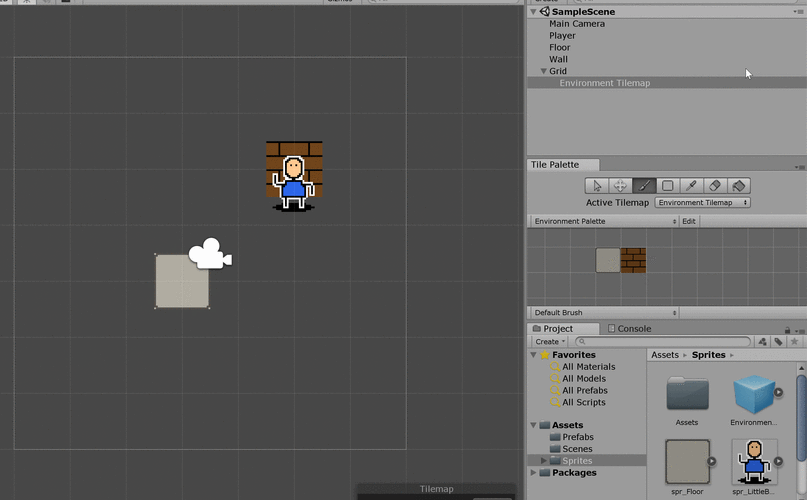
Task: Choose the Move tool in Tile Palette
Action: click(x=620, y=185)
